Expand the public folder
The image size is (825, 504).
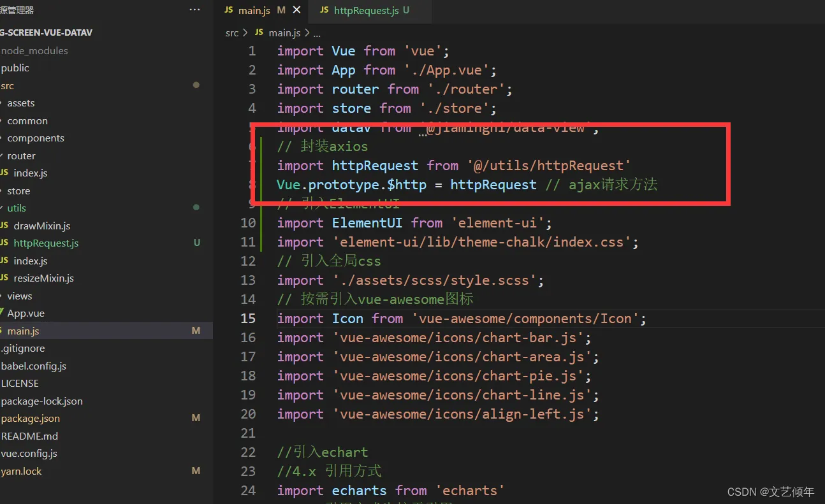pos(15,68)
